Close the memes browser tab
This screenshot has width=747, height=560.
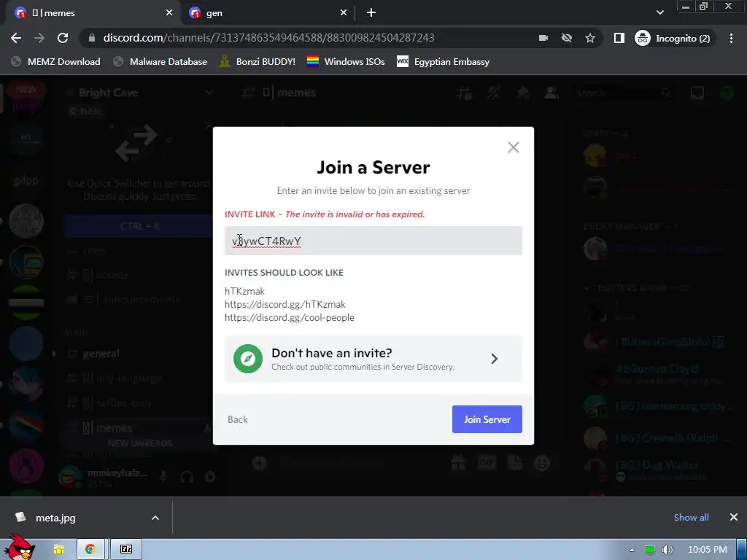[169, 13]
